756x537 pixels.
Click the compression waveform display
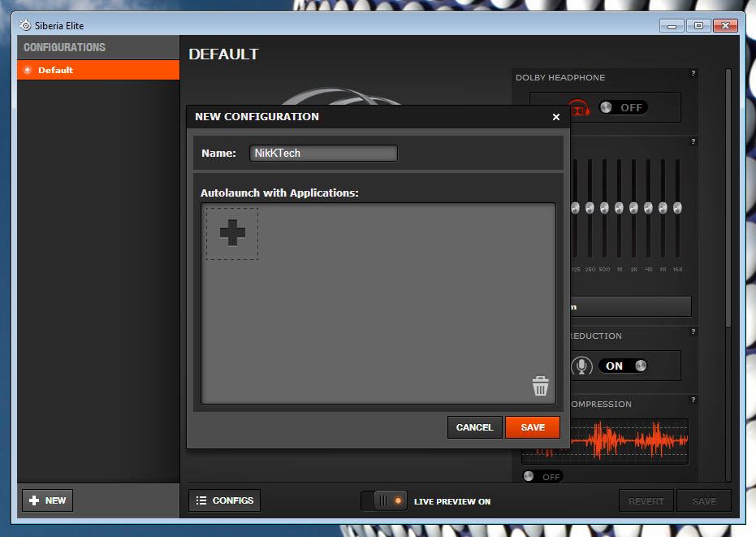tap(629, 441)
